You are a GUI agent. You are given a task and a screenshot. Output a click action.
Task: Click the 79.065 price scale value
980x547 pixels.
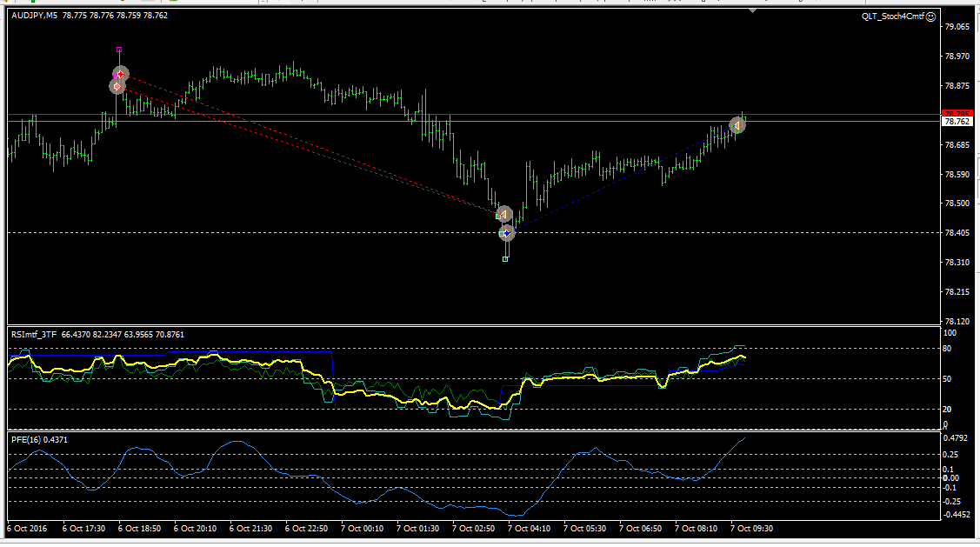click(957, 27)
